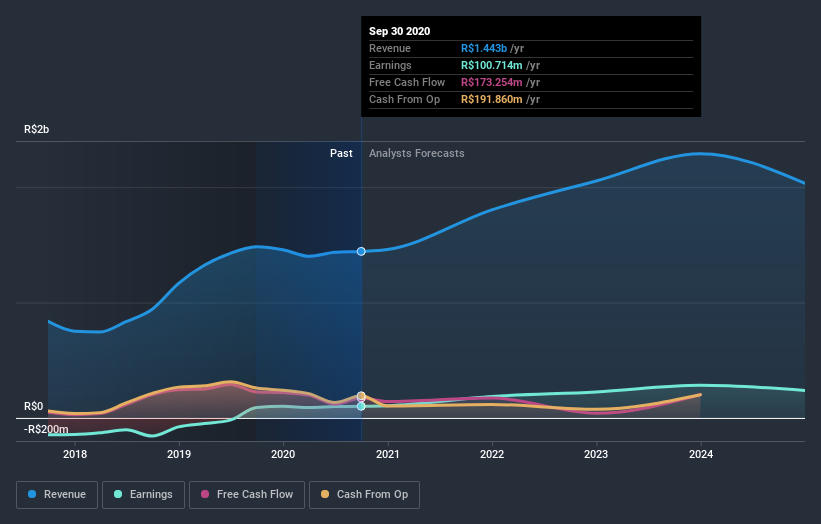Click the Cash From Op tooltip row label
The height and width of the screenshot is (524, 821).
404,99
